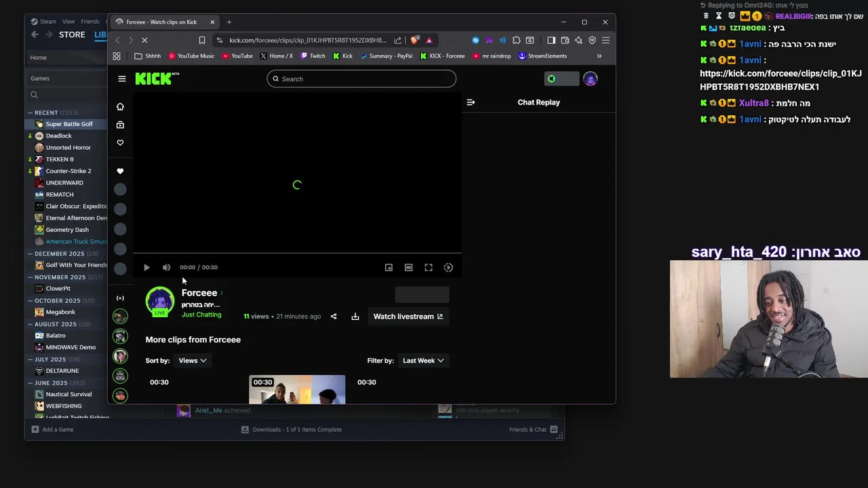Share the clip via share icon
Screen dimensions: 868x488
(x=333, y=317)
